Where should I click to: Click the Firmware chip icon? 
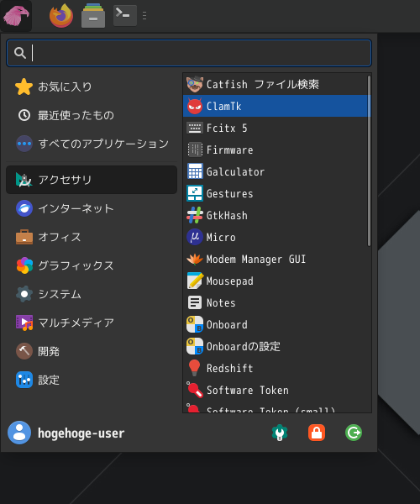click(195, 150)
